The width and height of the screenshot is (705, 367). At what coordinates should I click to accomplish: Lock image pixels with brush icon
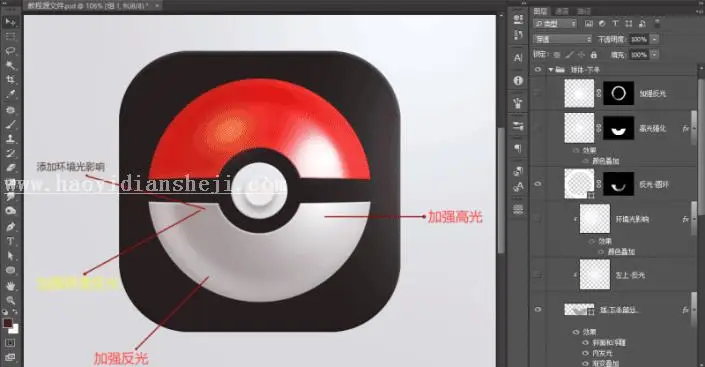click(569, 55)
